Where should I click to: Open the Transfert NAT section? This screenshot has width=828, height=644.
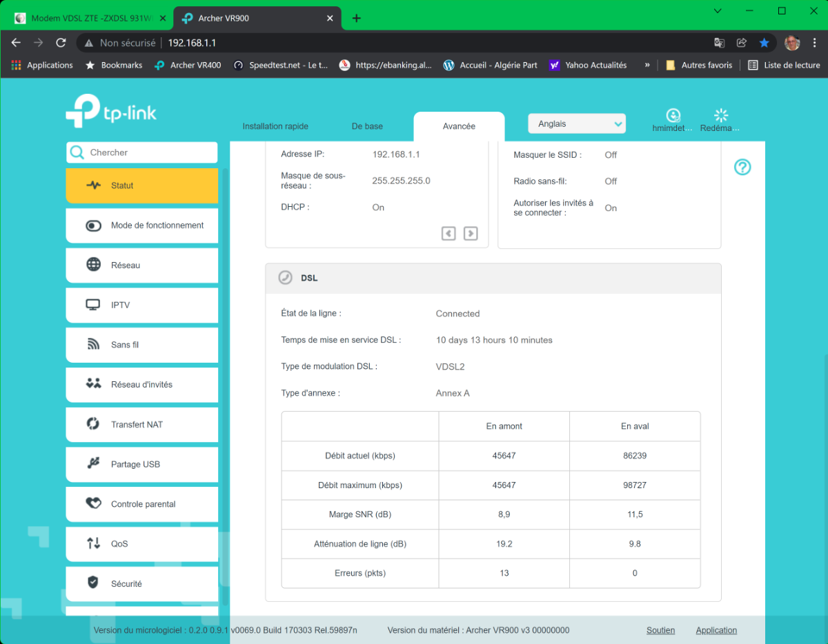click(141, 425)
